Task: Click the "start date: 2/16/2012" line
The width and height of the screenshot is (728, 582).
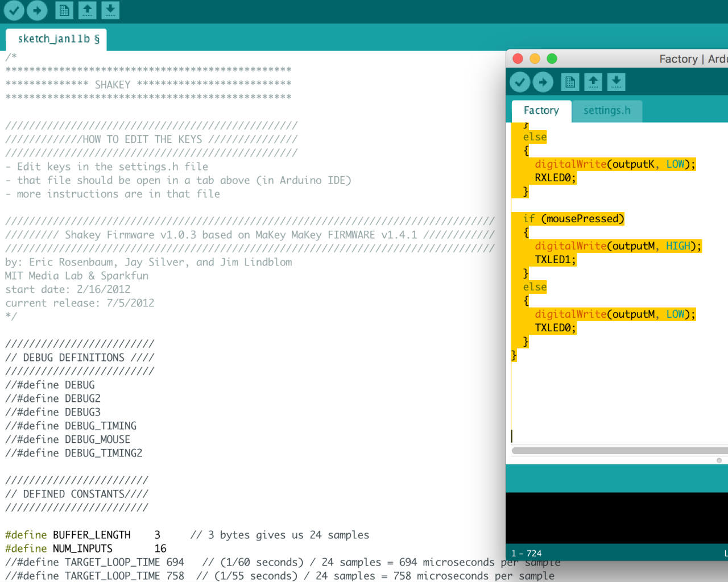Action: pos(68,289)
